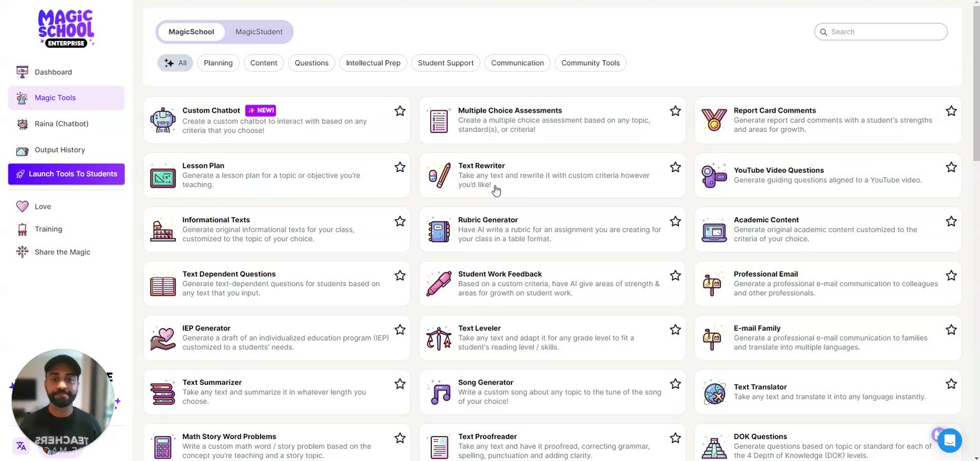Click the YouTube Video Questions camera icon

click(714, 175)
